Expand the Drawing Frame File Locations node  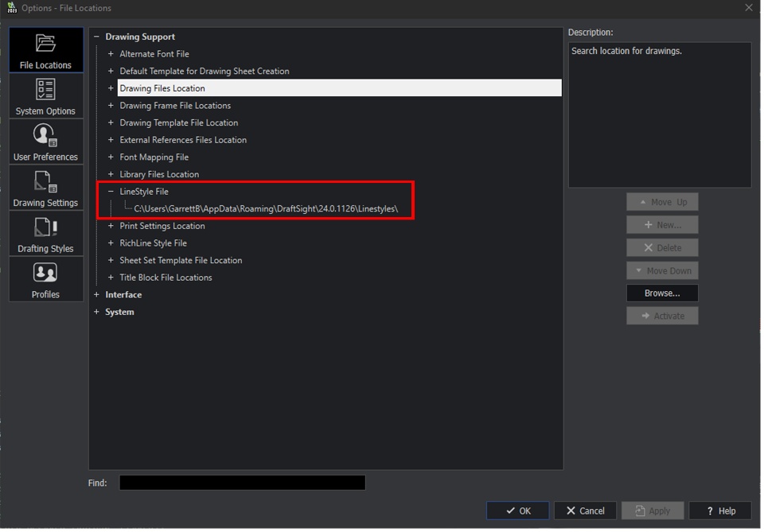(111, 105)
